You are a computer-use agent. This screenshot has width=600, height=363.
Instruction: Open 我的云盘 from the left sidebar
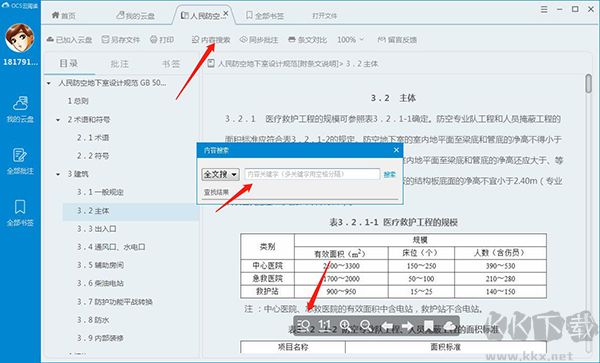20,109
